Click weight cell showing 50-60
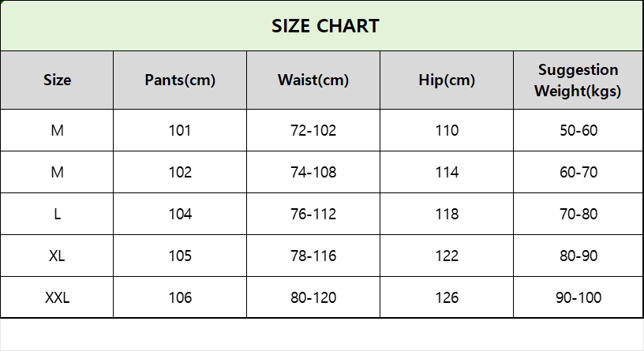The image size is (644, 351). tap(578, 130)
